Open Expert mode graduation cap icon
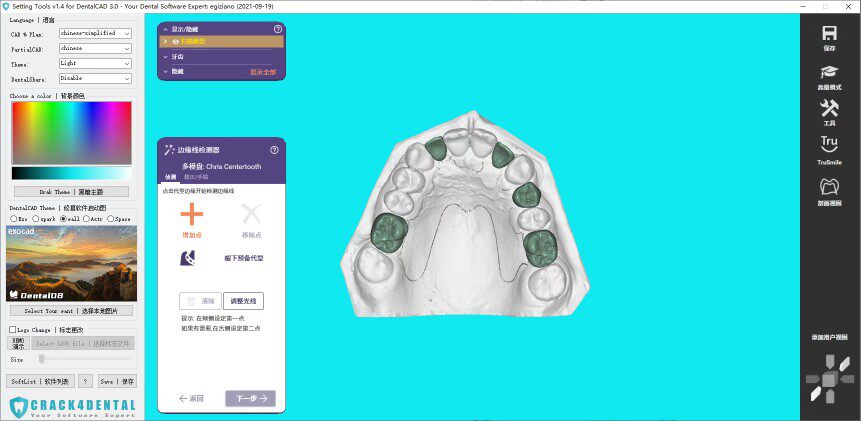 tap(829, 72)
